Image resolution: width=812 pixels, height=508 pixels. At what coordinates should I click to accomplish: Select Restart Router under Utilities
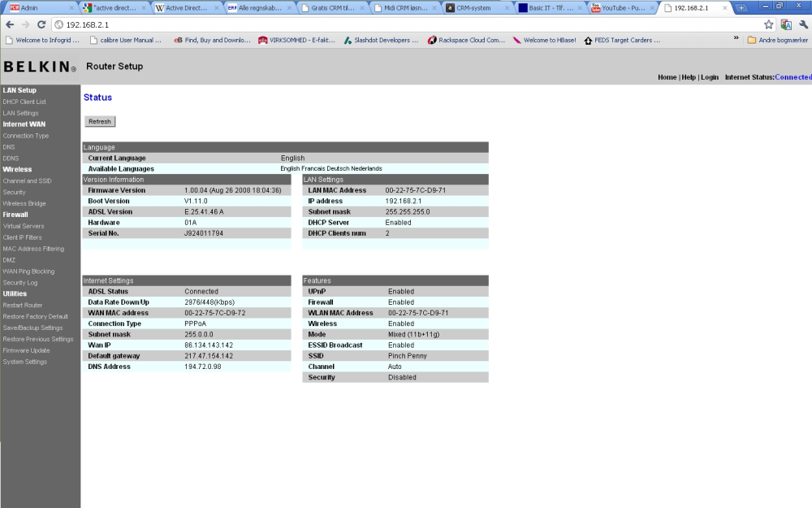(23, 306)
